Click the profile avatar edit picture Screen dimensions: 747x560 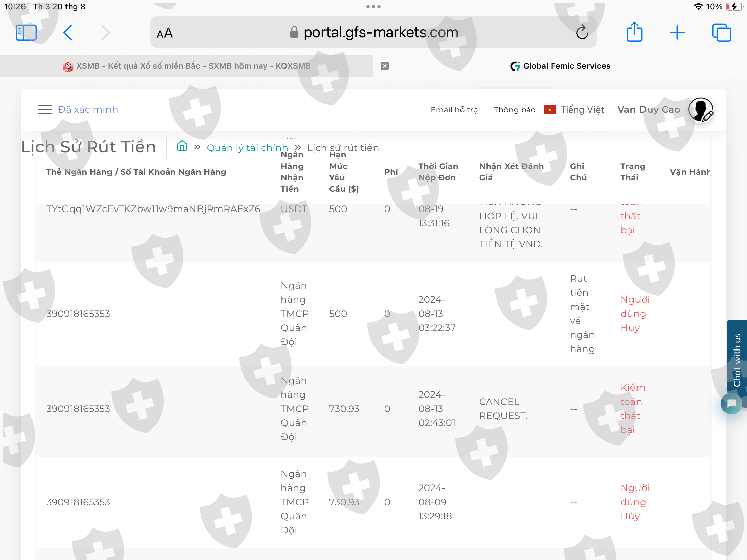(x=701, y=110)
